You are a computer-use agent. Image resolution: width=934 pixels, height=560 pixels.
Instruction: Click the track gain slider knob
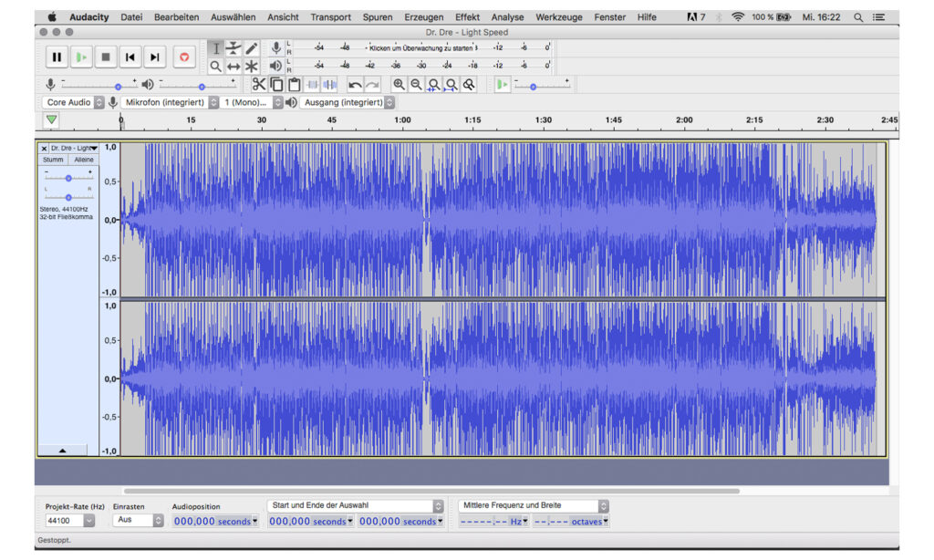click(x=68, y=178)
